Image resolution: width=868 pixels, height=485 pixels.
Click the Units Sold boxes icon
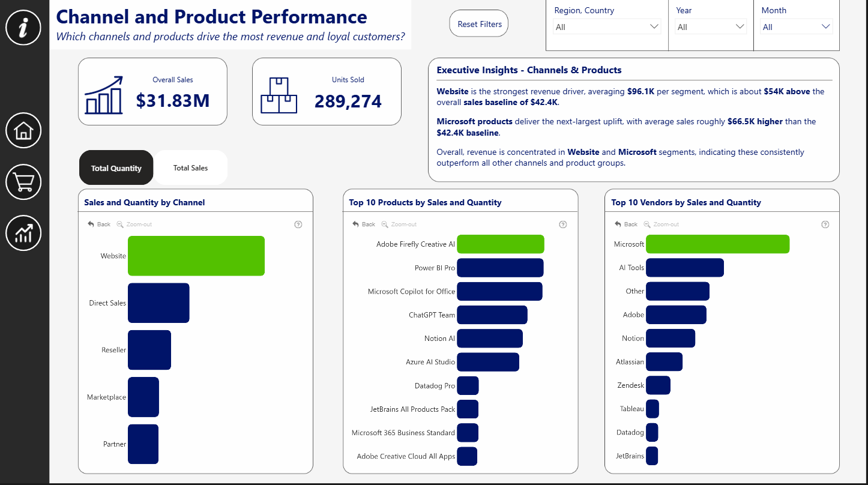point(279,95)
